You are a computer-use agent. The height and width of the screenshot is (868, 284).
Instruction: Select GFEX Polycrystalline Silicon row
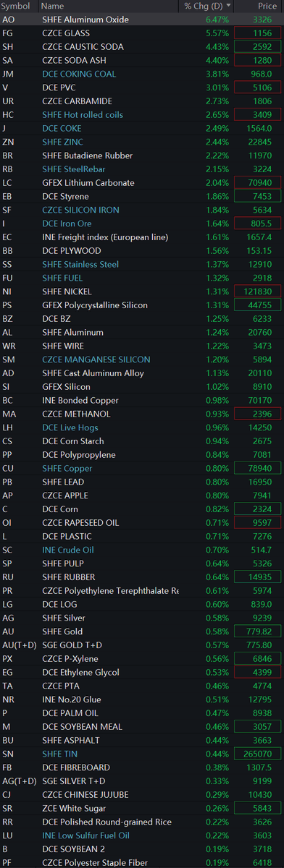coord(142,305)
